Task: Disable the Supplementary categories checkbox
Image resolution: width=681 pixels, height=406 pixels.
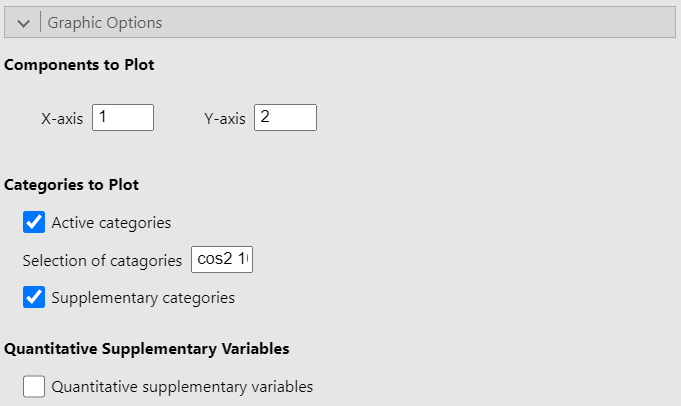Action: pos(34,297)
